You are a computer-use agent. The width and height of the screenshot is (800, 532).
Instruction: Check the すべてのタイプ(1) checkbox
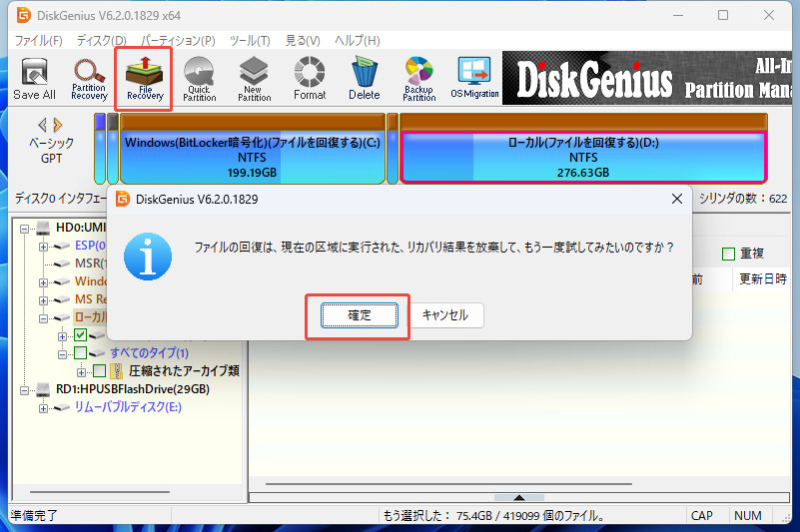click(81, 353)
